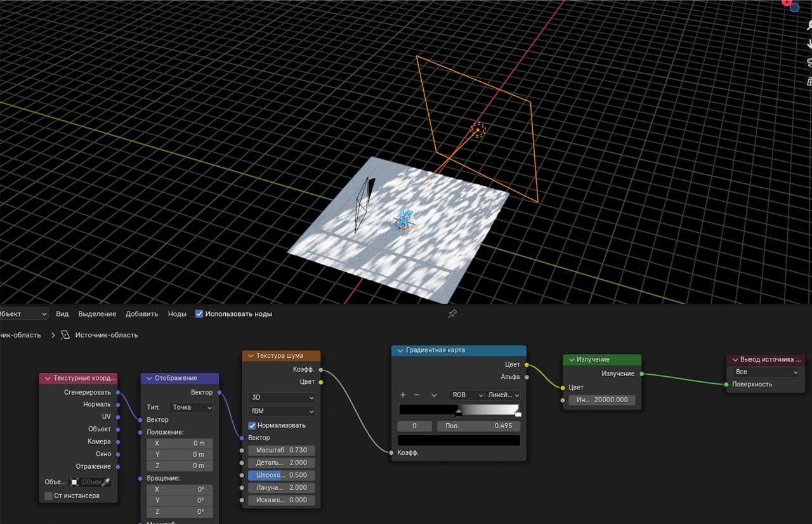Select the white color stop marker

point(518,414)
